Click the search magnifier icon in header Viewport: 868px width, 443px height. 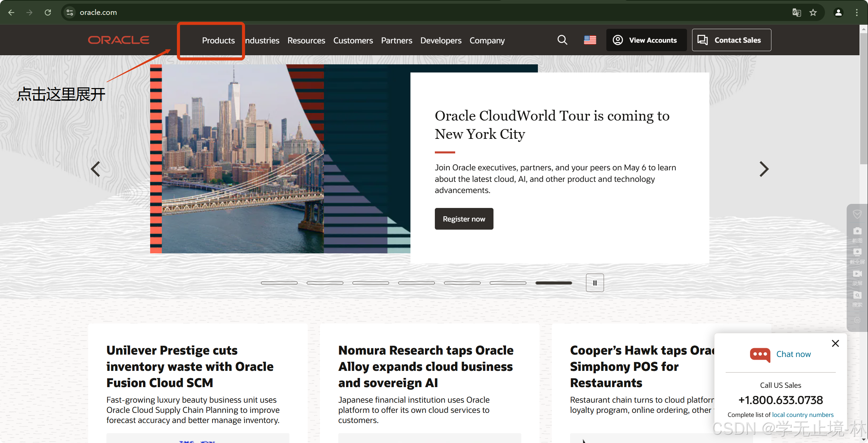(x=562, y=40)
